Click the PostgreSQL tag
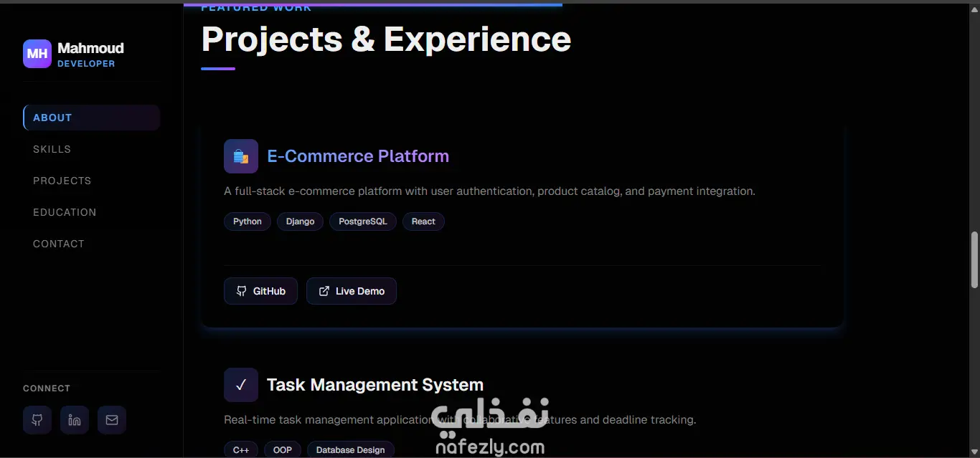The height and width of the screenshot is (458, 980). click(363, 221)
